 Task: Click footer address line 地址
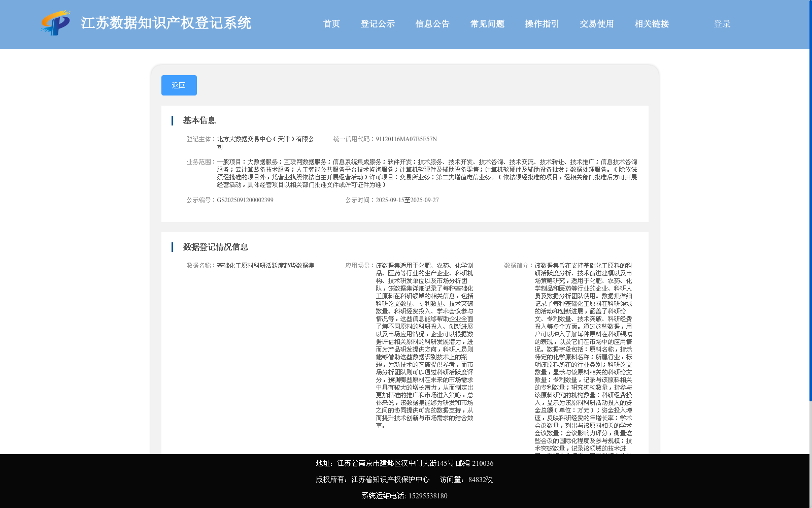[404, 463]
